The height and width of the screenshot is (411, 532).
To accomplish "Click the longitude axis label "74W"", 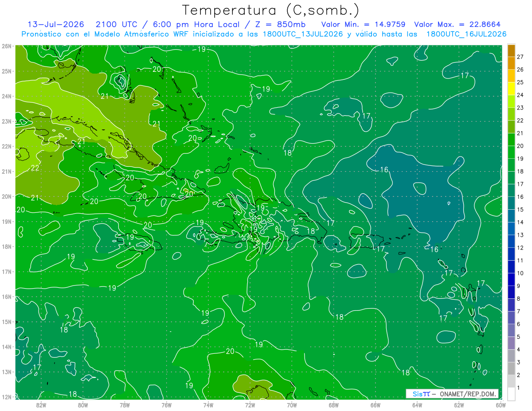I will (x=208, y=404).
